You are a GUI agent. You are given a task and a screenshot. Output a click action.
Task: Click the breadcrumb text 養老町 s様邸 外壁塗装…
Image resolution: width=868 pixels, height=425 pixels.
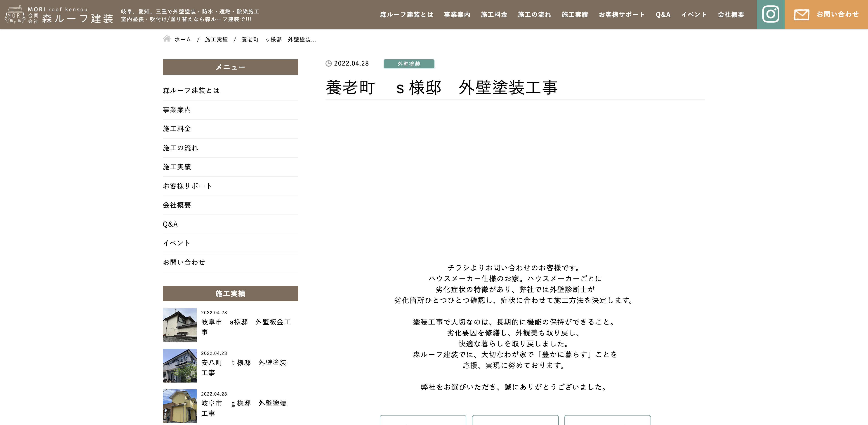[279, 39]
